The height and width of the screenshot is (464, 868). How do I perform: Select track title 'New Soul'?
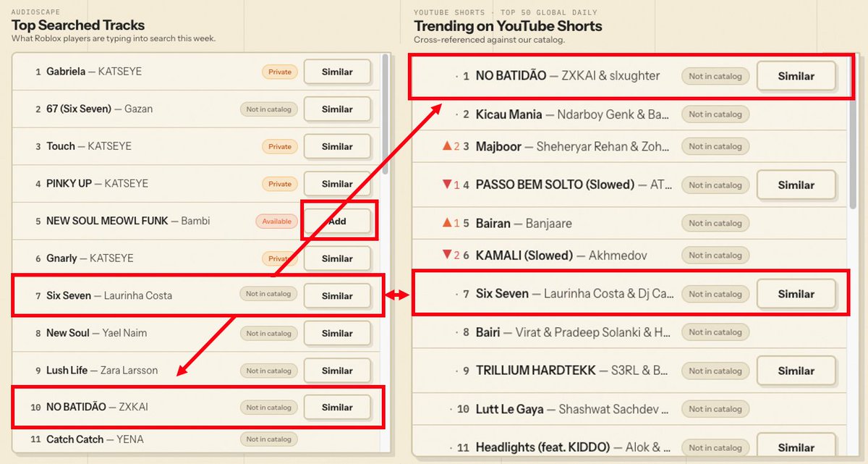[x=68, y=333]
